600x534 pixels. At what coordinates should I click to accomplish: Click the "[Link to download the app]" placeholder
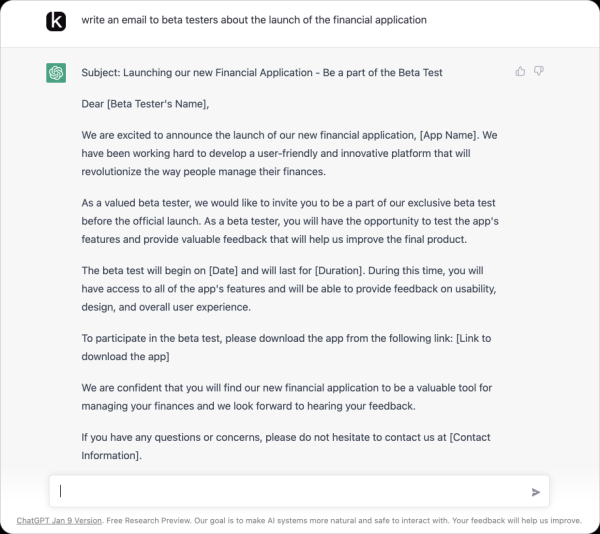pyautogui.click(x=125, y=357)
